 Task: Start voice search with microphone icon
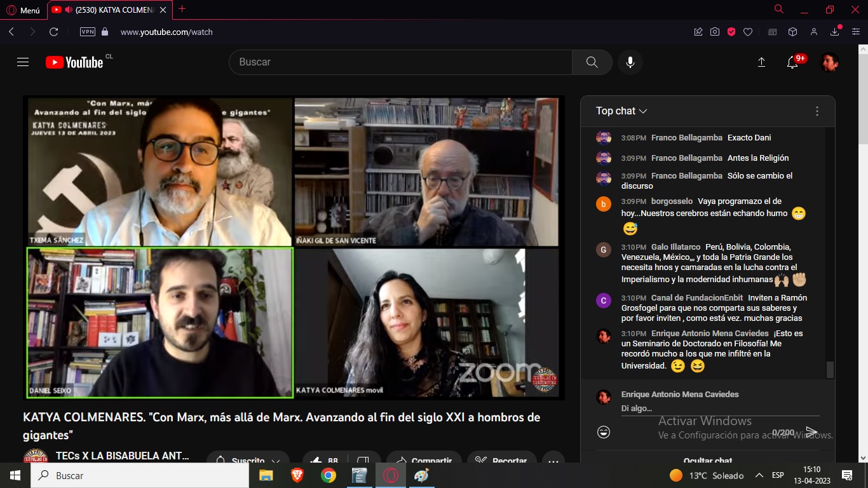(630, 62)
